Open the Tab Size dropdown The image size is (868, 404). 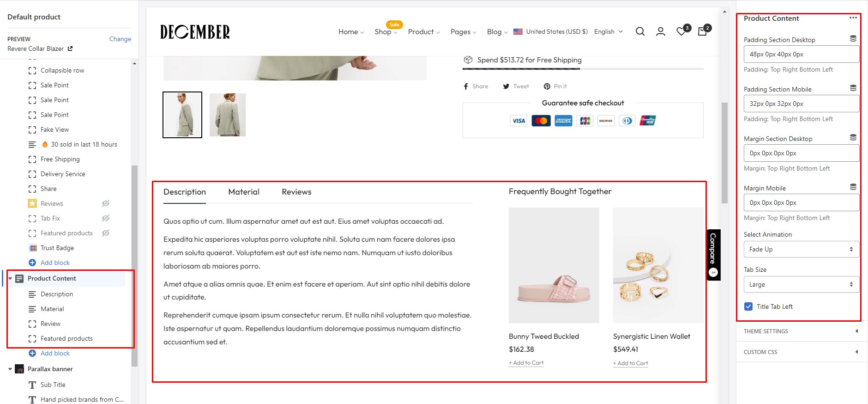click(x=801, y=284)
